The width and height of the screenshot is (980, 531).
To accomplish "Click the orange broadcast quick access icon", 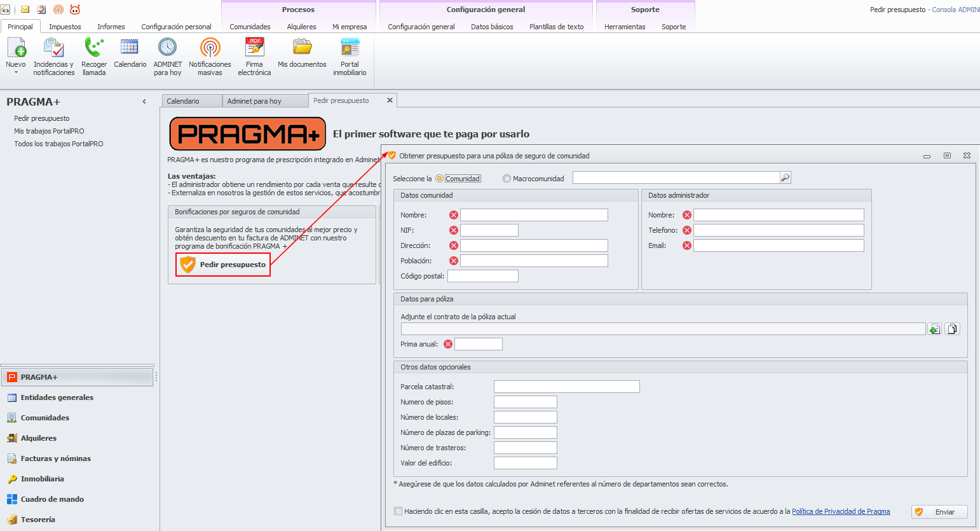I will pos(58,10).
